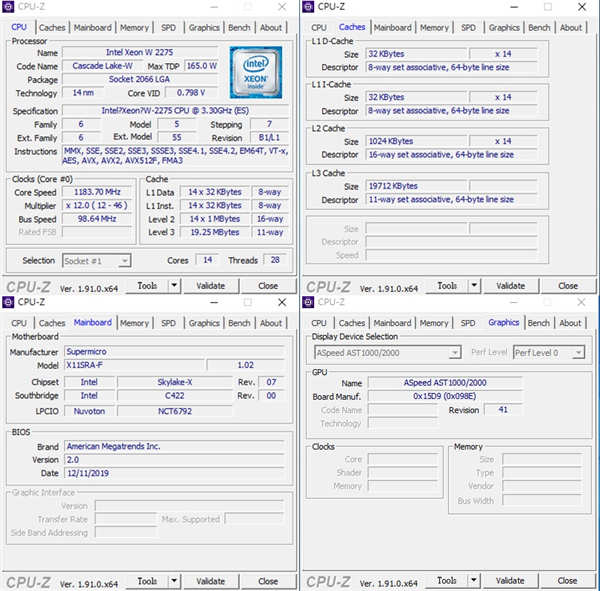This screenshot has width=600, height=591.
Task: Click Tools button in Caches window
Action: point(447,286)
